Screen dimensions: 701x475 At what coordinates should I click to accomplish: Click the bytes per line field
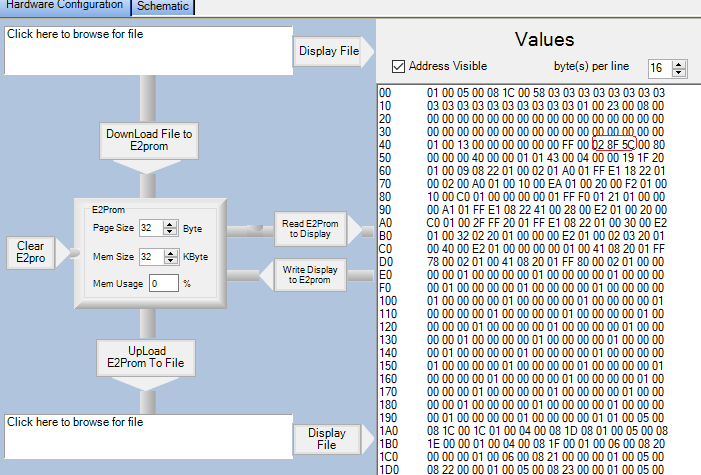pos(660,68)
